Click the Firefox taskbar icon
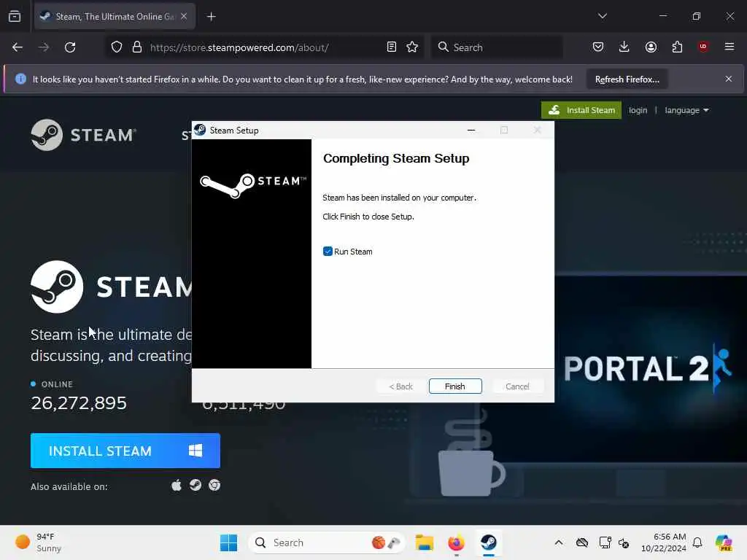Screen dimensions: 747x560 456,542
